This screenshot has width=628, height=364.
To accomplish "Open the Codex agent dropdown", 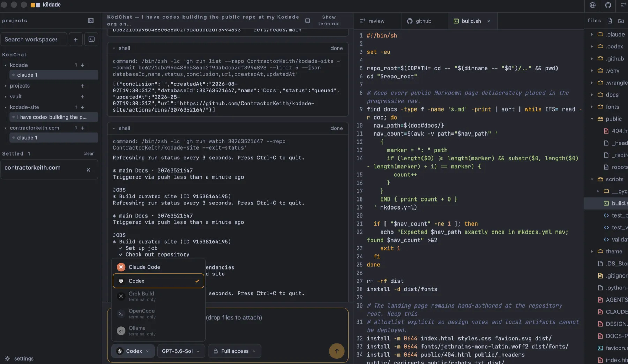I will (133, 351).
